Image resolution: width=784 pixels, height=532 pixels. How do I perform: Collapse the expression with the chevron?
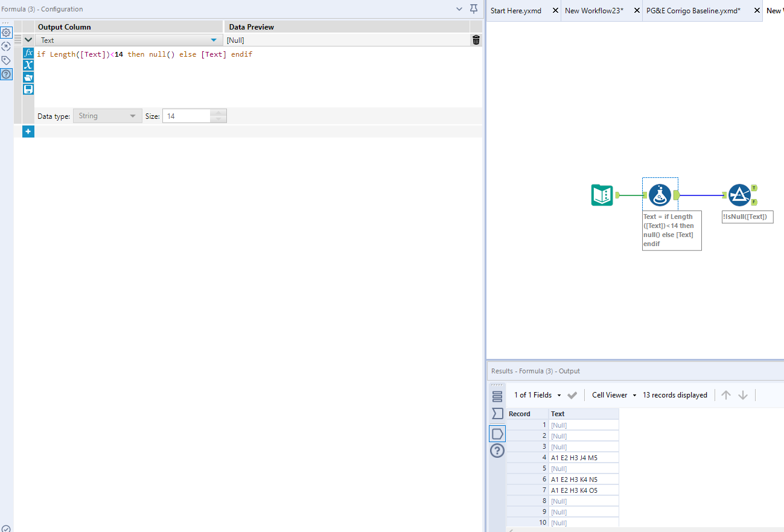[x=28, y=40]
